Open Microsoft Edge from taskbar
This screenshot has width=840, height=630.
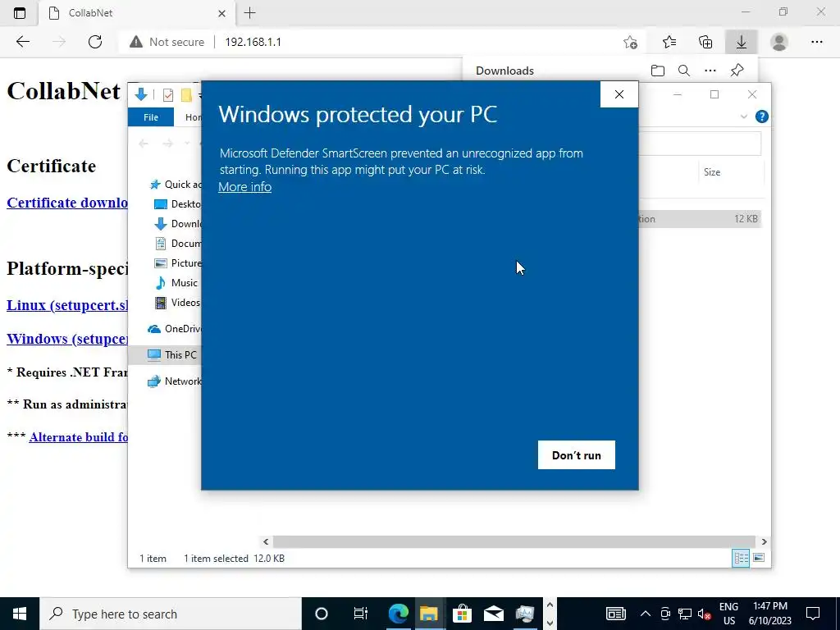click(398, 614)
